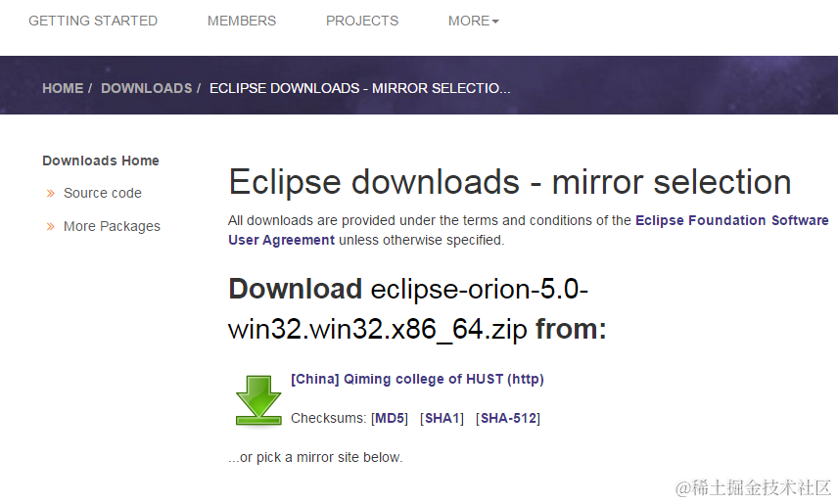
Task: Open the Getting Started menu item
Action: 93,21
